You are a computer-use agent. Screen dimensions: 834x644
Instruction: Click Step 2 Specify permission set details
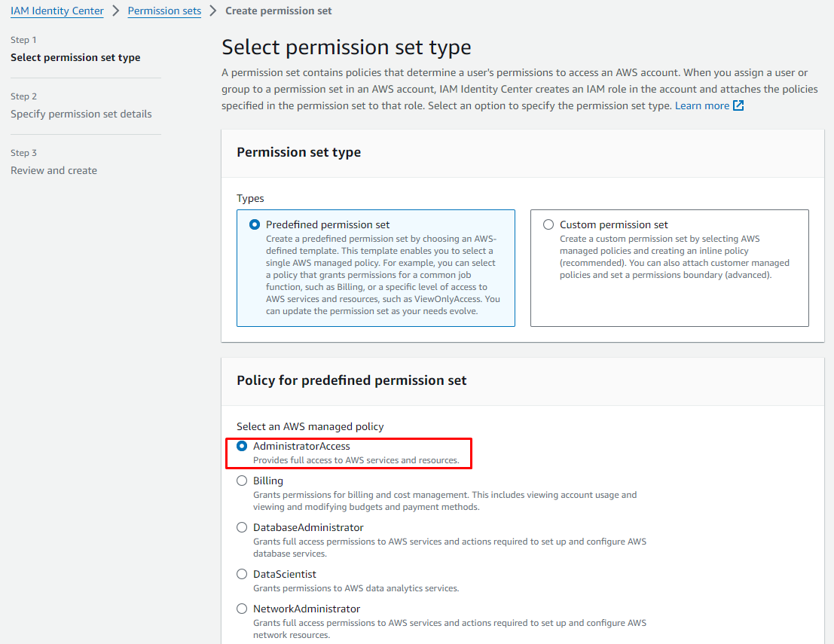[81, 114]
